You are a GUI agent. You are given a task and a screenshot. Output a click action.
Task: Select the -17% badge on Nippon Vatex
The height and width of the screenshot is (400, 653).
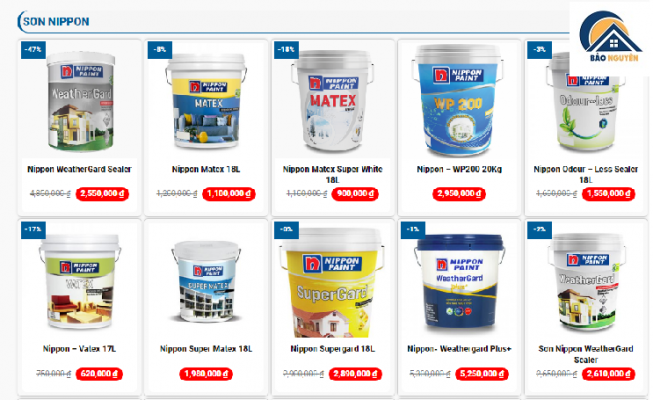tap(33, 230)
